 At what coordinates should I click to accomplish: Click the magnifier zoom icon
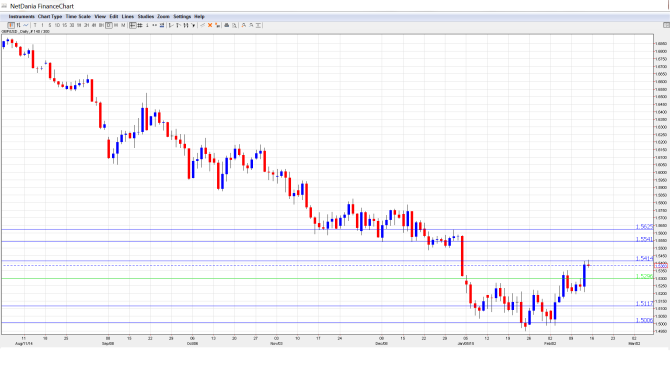[x=235, y=25]
